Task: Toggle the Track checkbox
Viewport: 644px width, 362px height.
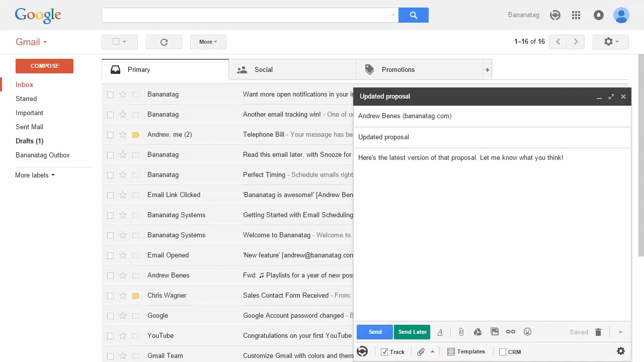Action: click(x=384, y=352)
